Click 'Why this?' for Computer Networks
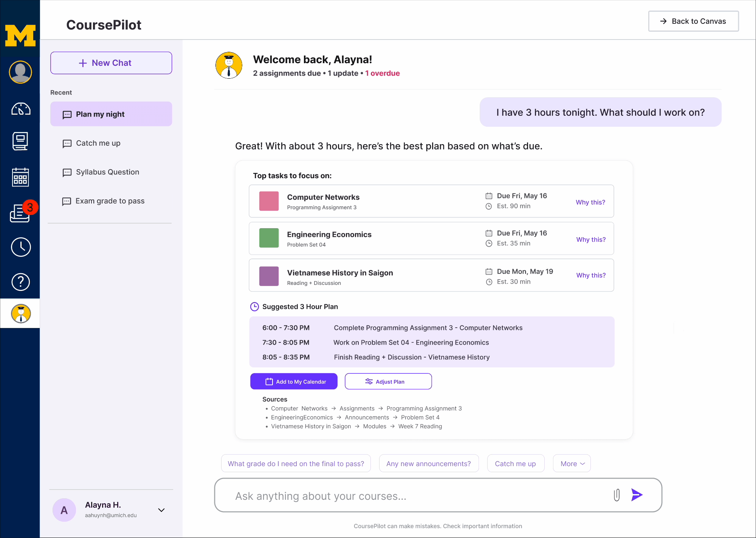 pyautogui.click(x=590, y=202)
